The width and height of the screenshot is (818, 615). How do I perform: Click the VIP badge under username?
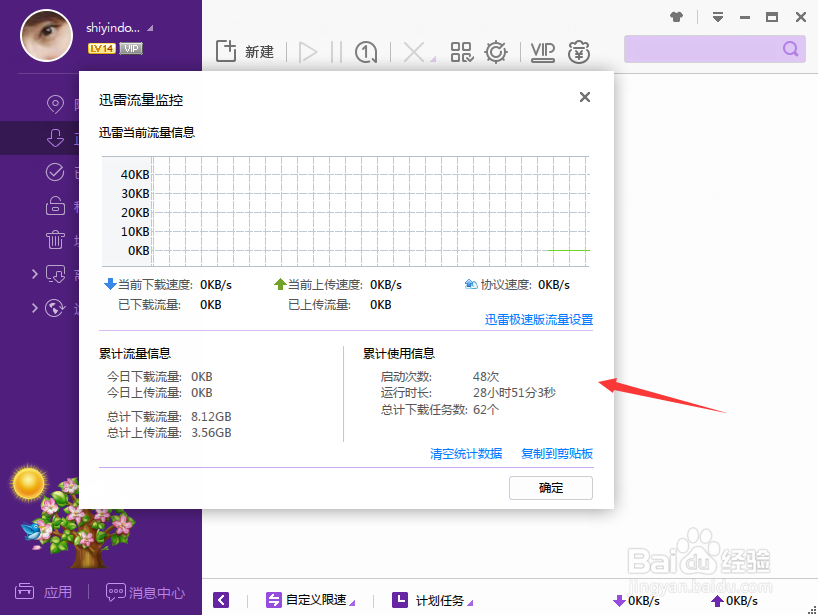point(131,49)
